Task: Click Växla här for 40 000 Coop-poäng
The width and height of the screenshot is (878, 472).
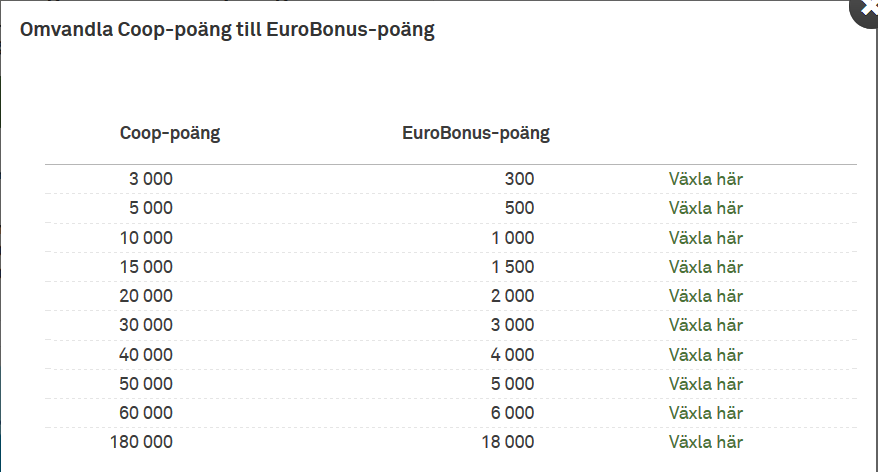Action: pos(705,355)
